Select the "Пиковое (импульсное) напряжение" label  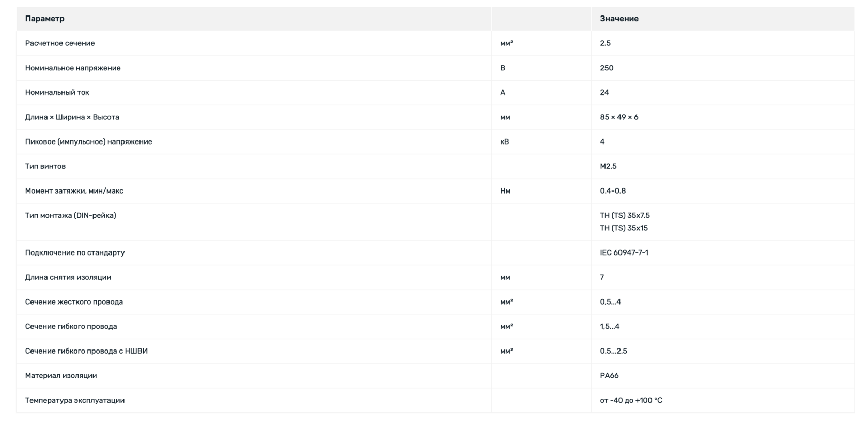(89, 142)
